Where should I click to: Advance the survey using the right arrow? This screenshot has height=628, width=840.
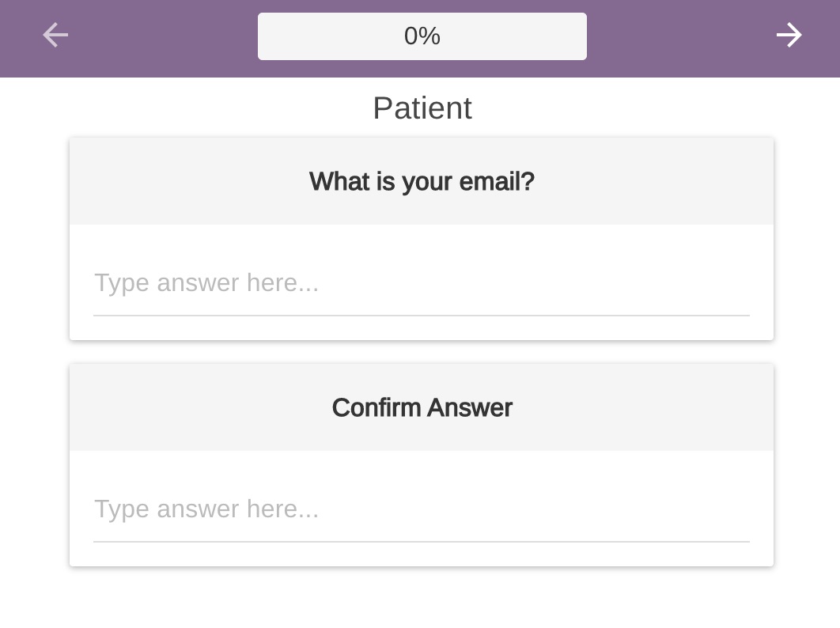point(789,35)
